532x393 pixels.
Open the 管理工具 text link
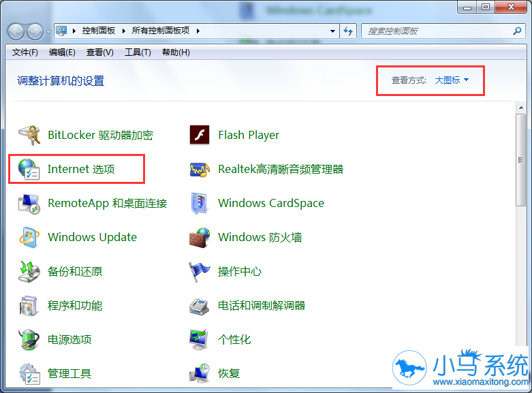point(69,374)
